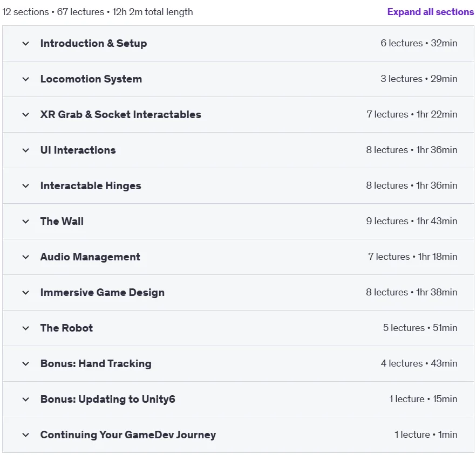The width and height of the screenshot is (476, 455).
Task: Select the Audio Management section heading
Action: (90, 257)
